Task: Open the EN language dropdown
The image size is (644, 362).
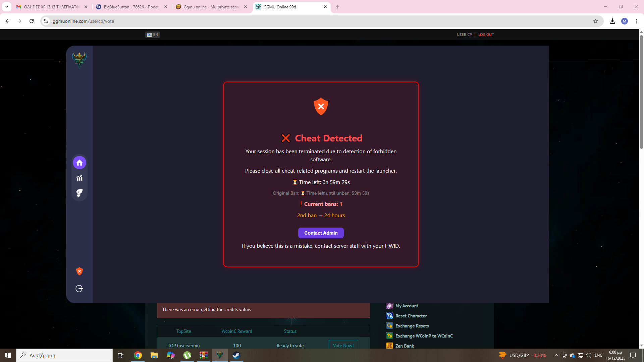Action: (153, 35)
